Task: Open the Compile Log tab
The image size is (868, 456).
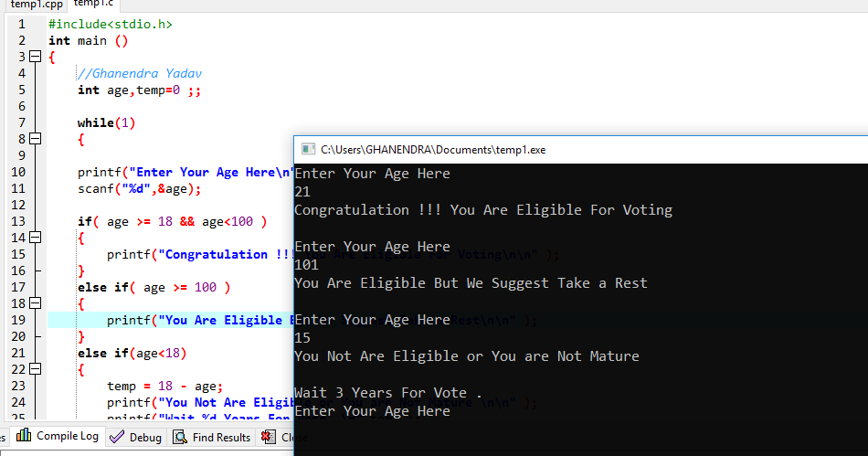Action: [x=58, y=436]
